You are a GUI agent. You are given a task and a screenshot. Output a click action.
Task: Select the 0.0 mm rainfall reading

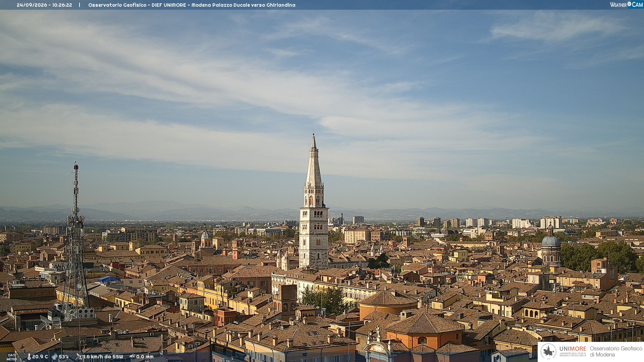145,357
